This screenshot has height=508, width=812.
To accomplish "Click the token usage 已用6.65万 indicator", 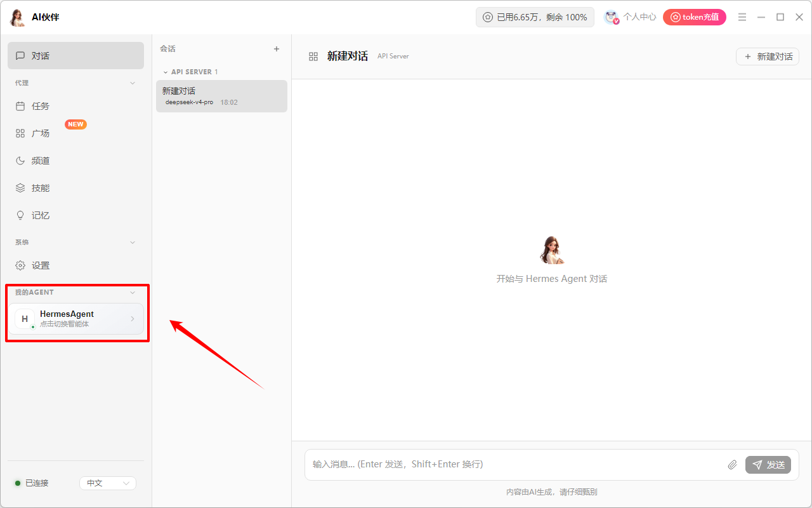I will click(x=535, y=17).
